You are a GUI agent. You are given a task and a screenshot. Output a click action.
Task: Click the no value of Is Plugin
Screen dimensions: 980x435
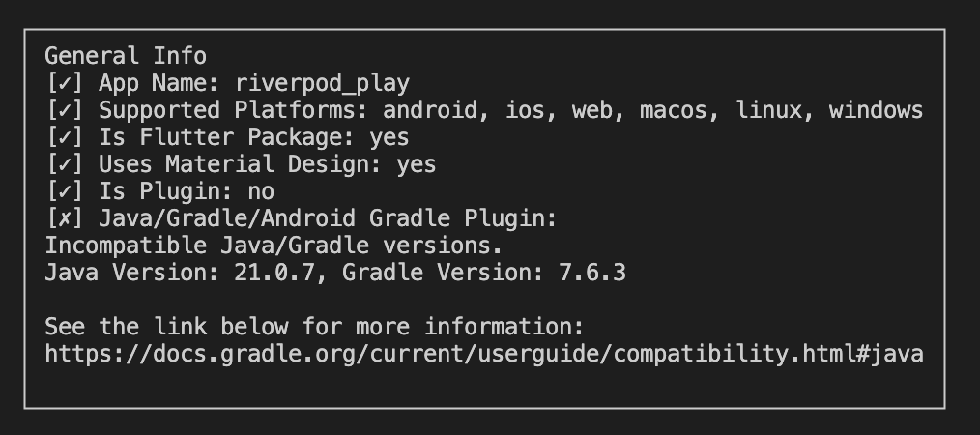[x=261, y=191]
